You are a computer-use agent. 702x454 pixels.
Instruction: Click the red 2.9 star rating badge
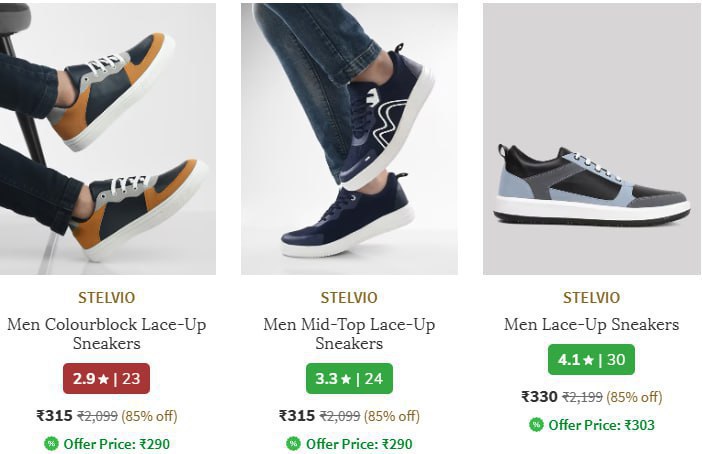click(106, 379)
